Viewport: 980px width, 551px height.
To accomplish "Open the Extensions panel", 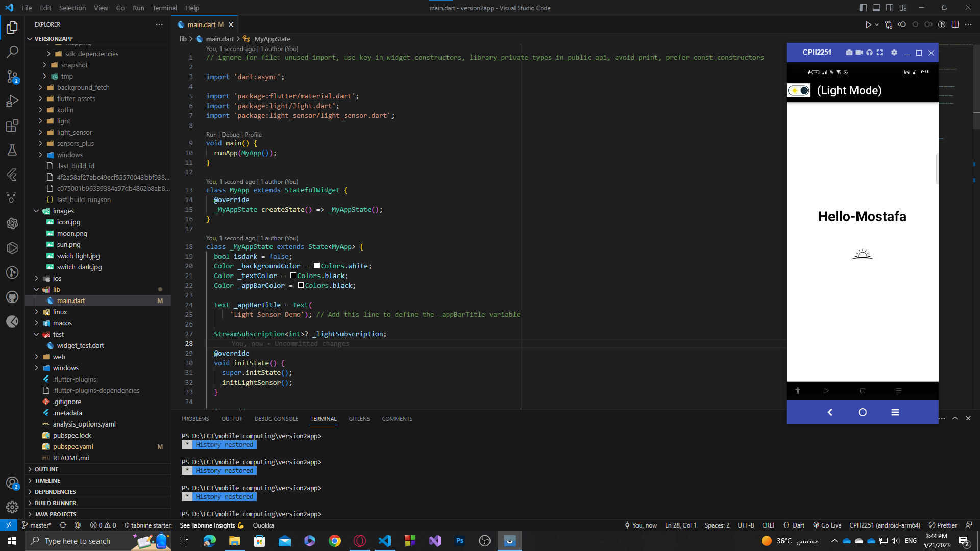I will coord(12,126).
